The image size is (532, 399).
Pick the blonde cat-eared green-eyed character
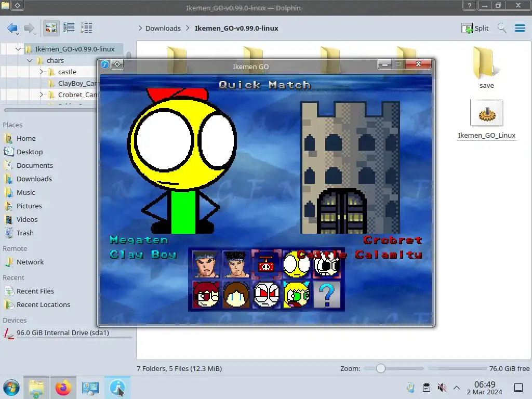(296, 295)
